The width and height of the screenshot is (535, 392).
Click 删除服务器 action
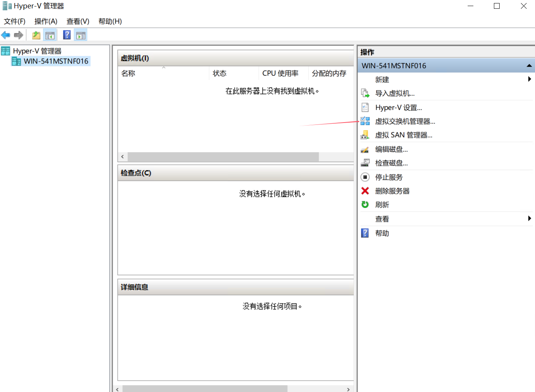(x=392, y=191)
